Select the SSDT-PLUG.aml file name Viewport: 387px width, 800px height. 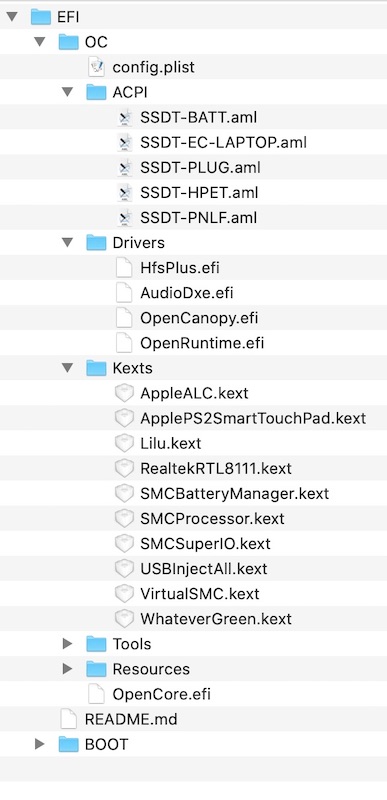pyautogui.click(x=200, y=167)
